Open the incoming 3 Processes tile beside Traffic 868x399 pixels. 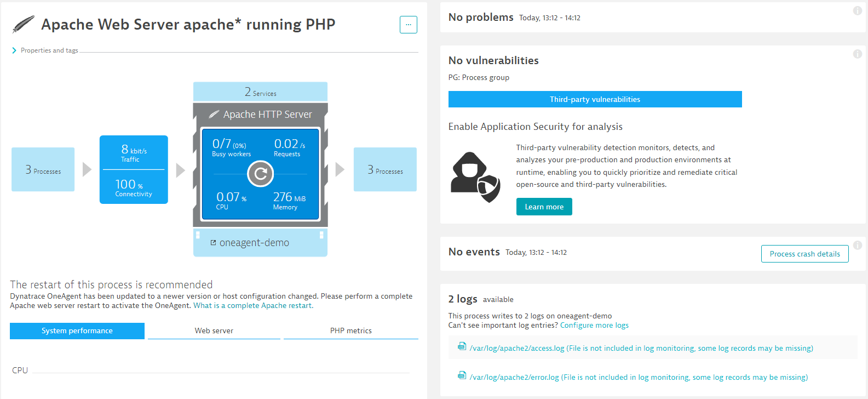click(x=43, y=169)
